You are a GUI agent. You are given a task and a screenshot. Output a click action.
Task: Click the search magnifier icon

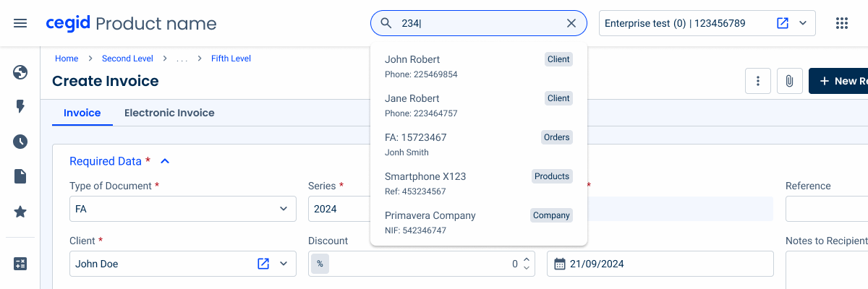tap(386, 23)
